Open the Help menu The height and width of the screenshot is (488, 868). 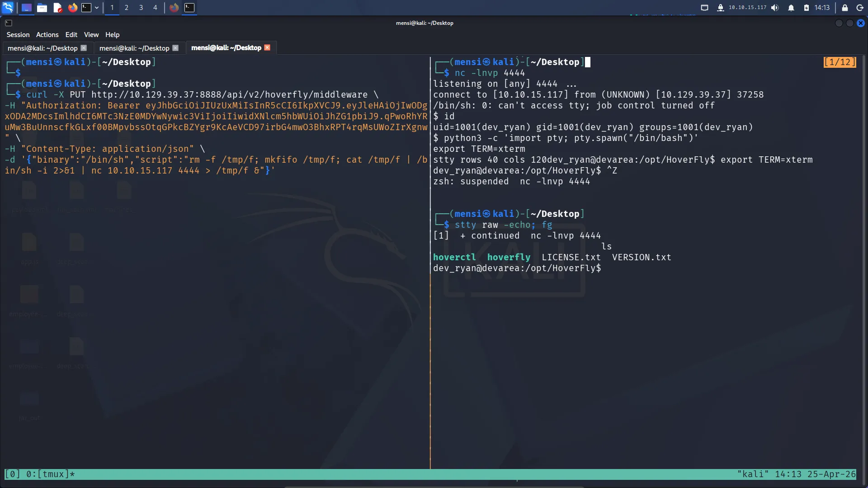(113, 35)
